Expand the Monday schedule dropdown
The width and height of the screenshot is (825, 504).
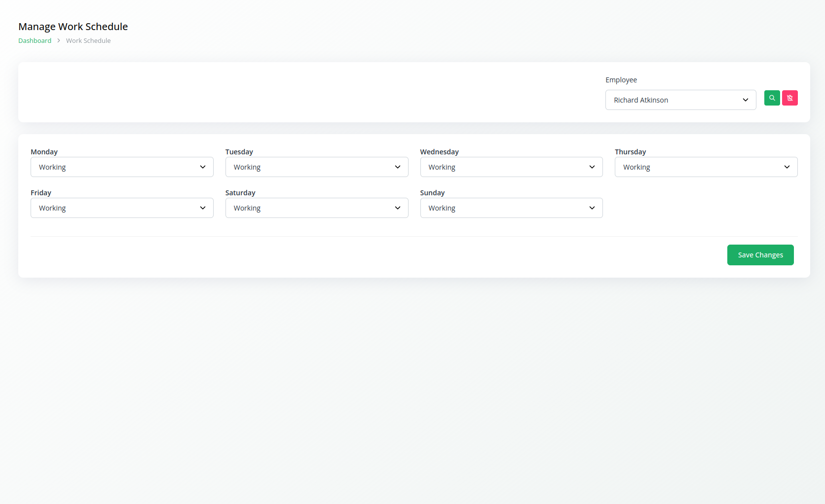(x=122, y=167)
